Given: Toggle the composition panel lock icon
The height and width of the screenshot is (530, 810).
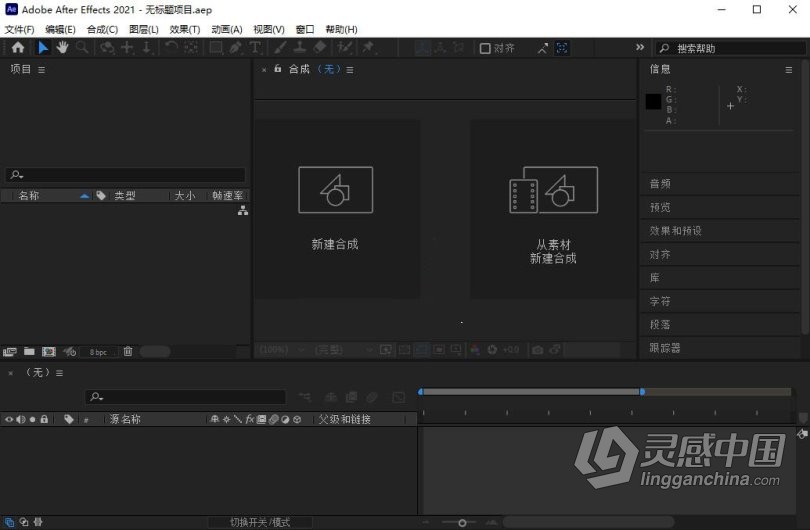Looking at the screenshot, I should pos(278,69).
